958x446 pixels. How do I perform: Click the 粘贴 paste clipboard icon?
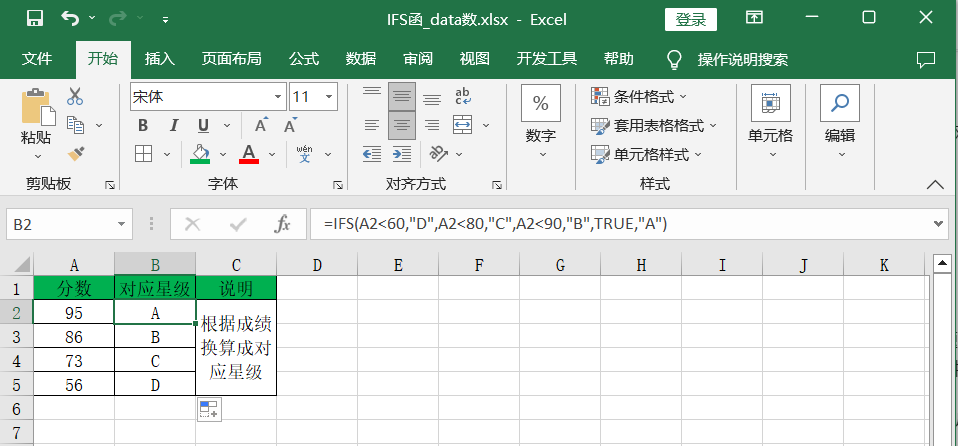(x=38, y=107)
